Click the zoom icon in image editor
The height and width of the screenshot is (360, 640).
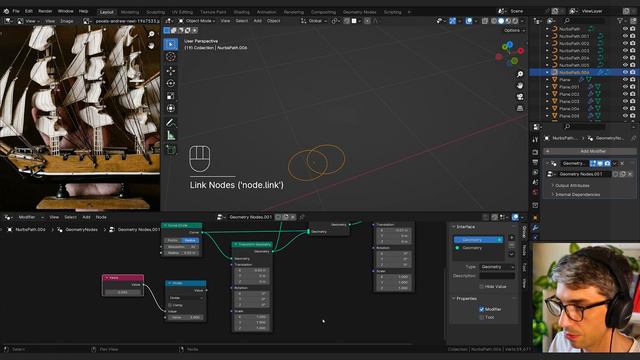[x=151, y=34]
